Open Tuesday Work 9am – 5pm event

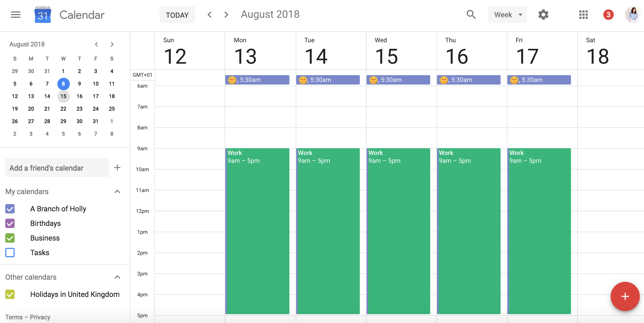pyautogui.click(x=328, y=231)
